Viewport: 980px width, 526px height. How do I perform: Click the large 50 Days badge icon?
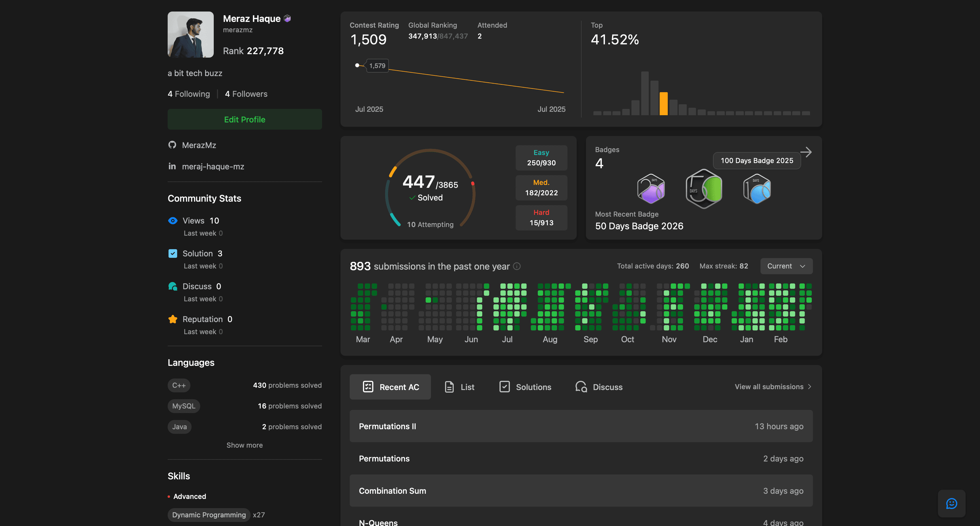704,189
